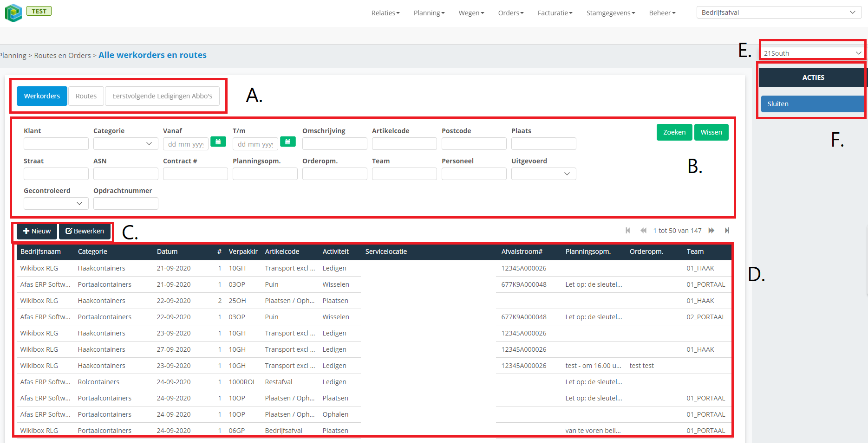
Task: Go to next page of results
Action: (x=711, y=231)
